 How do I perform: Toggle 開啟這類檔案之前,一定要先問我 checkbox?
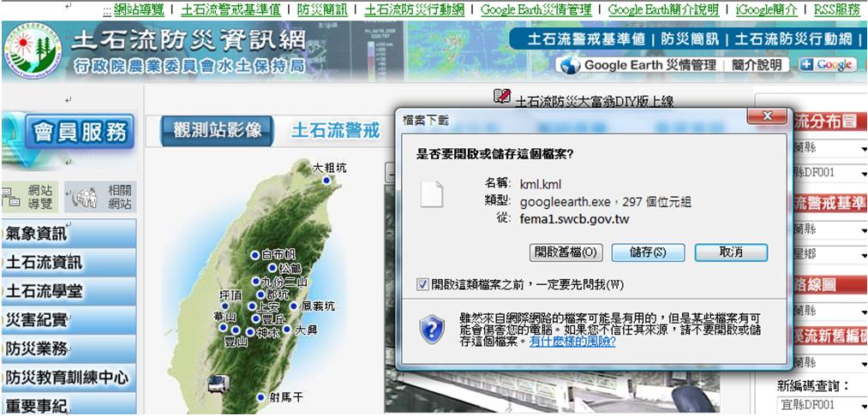(422, 284)
